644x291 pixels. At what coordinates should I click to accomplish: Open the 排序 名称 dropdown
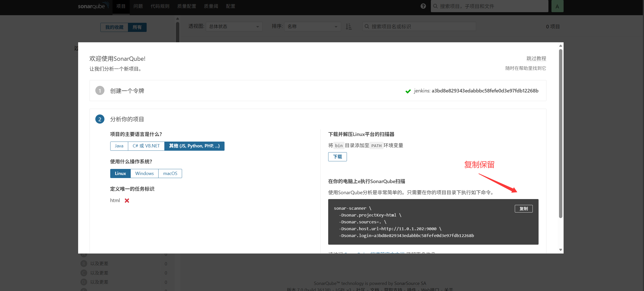[313, 27]
